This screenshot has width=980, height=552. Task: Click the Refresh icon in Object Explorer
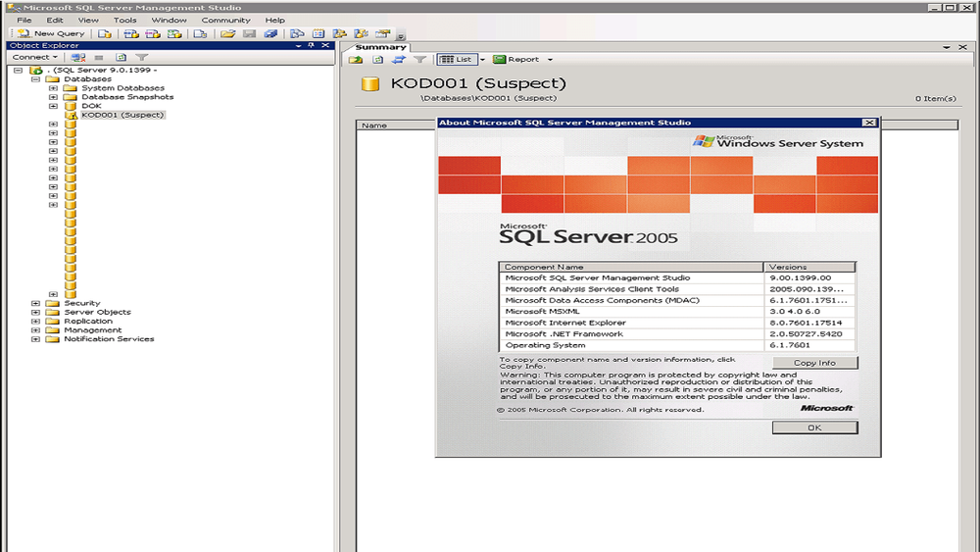point(122,58)
